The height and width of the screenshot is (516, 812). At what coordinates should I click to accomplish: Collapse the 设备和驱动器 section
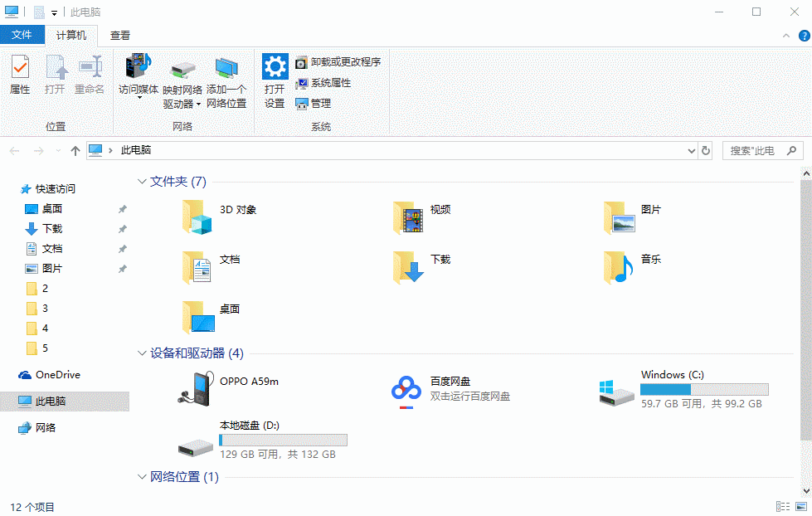[x=141, y=353]
